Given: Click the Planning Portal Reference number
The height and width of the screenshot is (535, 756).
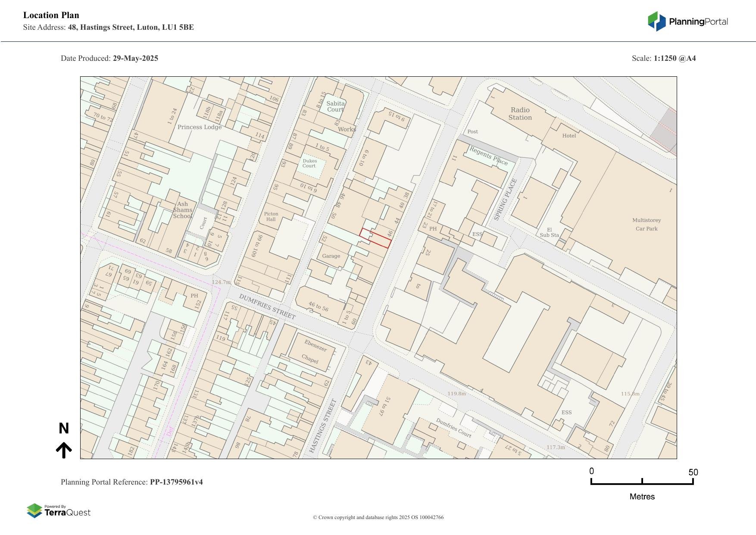Looking at the screenshot, I should (x=176, y=482).
